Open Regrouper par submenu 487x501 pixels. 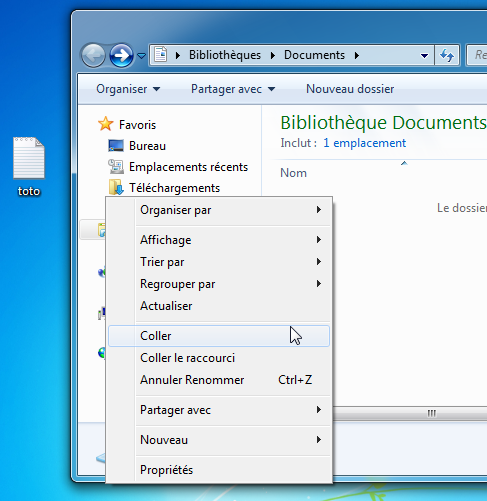click(x=219, y=284)
